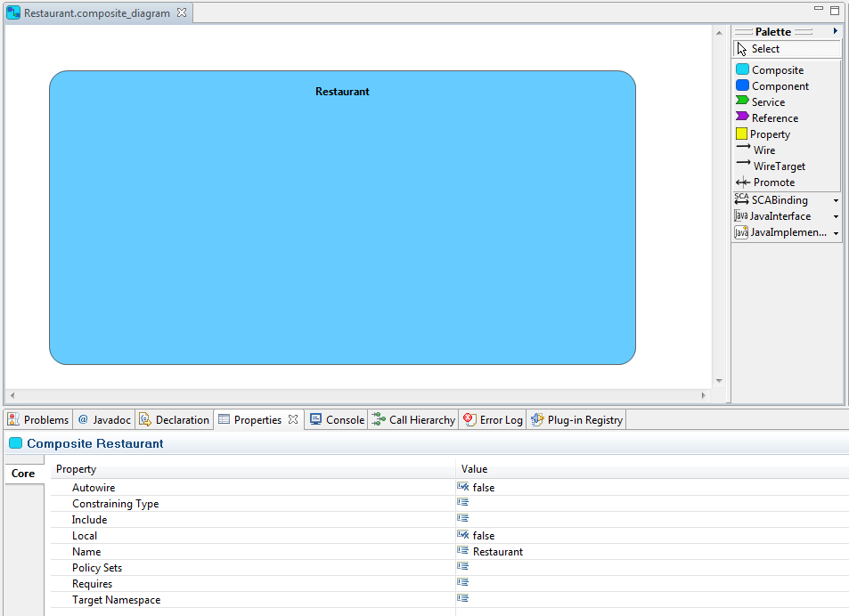849x616 pixels.
Task: Open the Console tab
Action: click(x=338, y=419)
